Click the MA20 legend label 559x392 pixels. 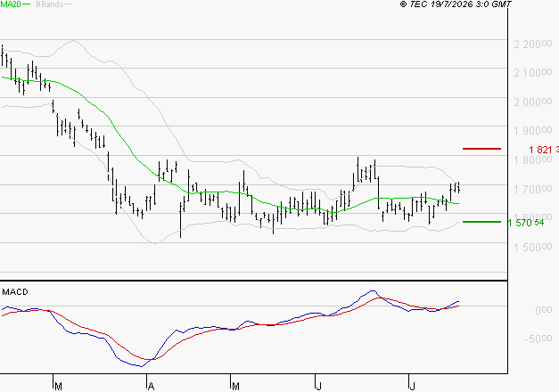pyautogui.click(x=11, y=4)
